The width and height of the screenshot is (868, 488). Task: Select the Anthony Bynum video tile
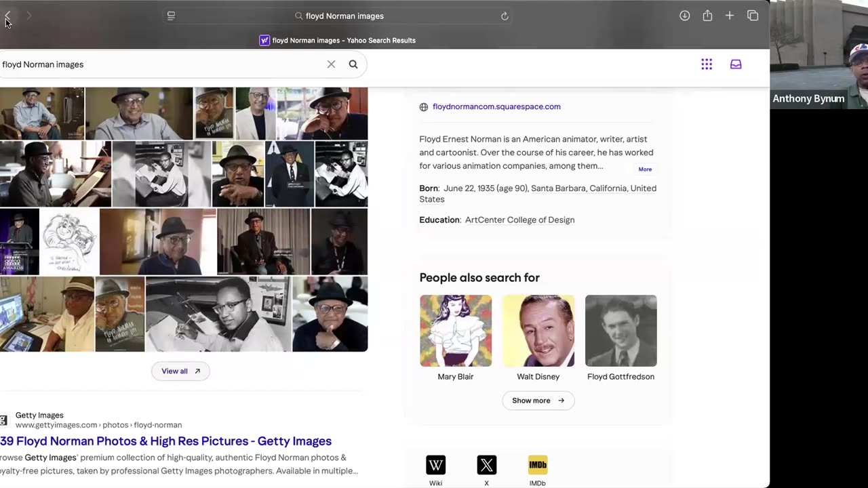[819, 54]
